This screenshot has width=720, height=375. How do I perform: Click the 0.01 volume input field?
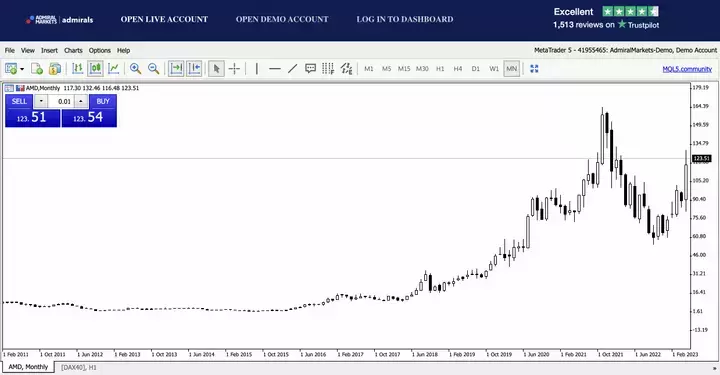(x=61, y=101)
